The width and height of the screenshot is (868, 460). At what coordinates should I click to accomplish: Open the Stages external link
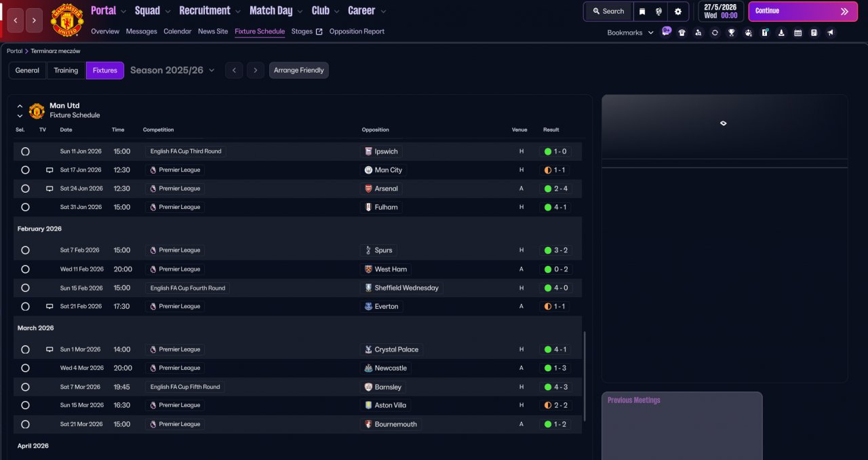click(x=307, y=31)
